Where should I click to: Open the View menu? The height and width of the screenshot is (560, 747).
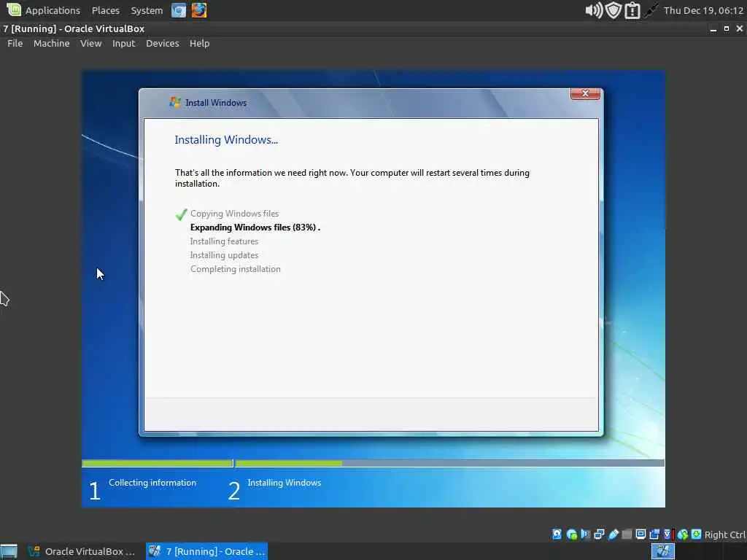[x=90, y=43]
